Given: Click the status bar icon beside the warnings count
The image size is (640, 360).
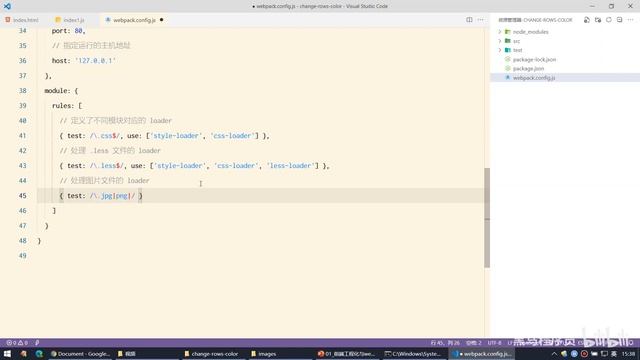Looking at the screenshot, I should 37,343.
